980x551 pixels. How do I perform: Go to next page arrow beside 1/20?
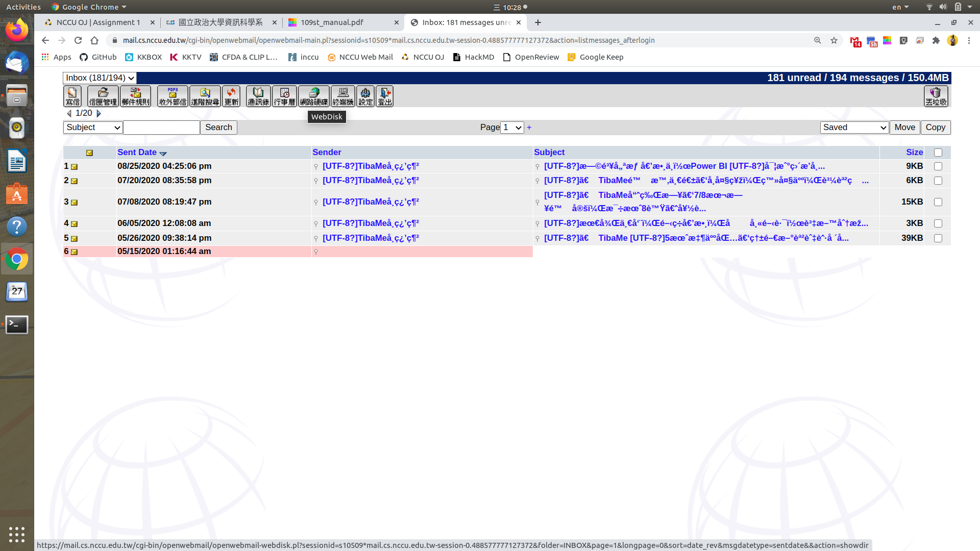(x=99, y=113)
